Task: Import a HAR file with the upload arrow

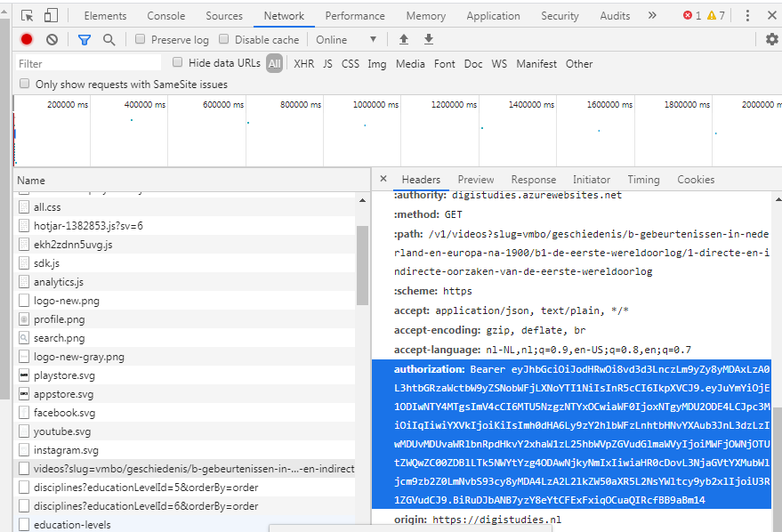Action: click(404, 39)
